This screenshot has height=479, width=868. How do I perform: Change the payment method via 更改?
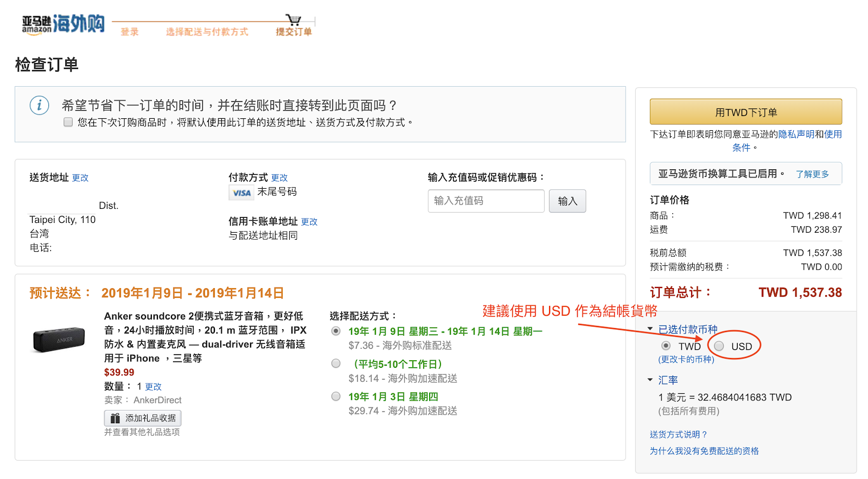279,178
